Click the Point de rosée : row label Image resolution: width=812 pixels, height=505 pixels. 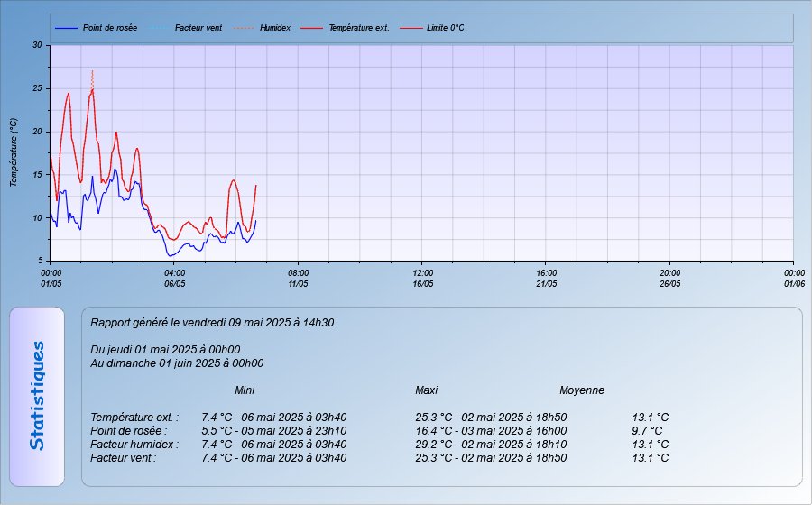point(129,430)
